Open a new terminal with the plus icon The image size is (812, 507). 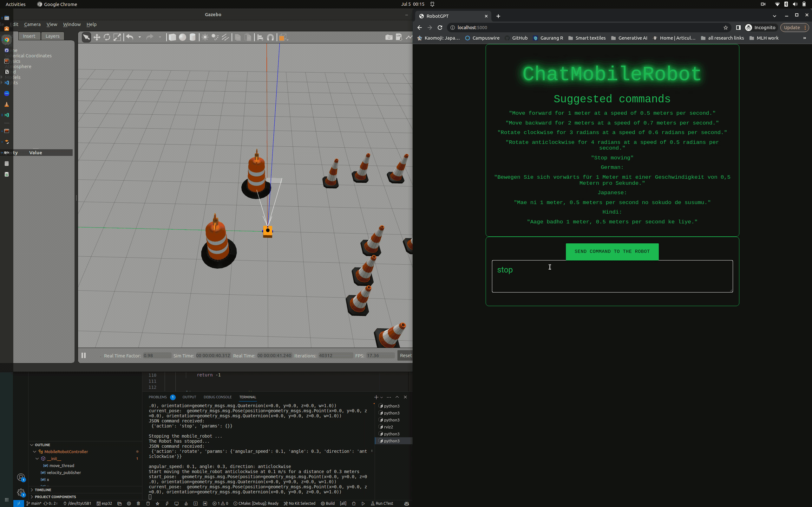(377, 397)
